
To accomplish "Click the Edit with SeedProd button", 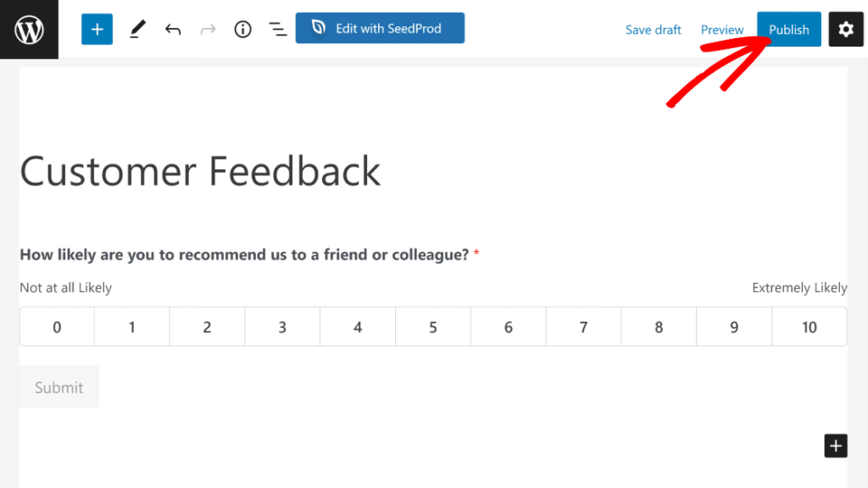I will 380,28.
